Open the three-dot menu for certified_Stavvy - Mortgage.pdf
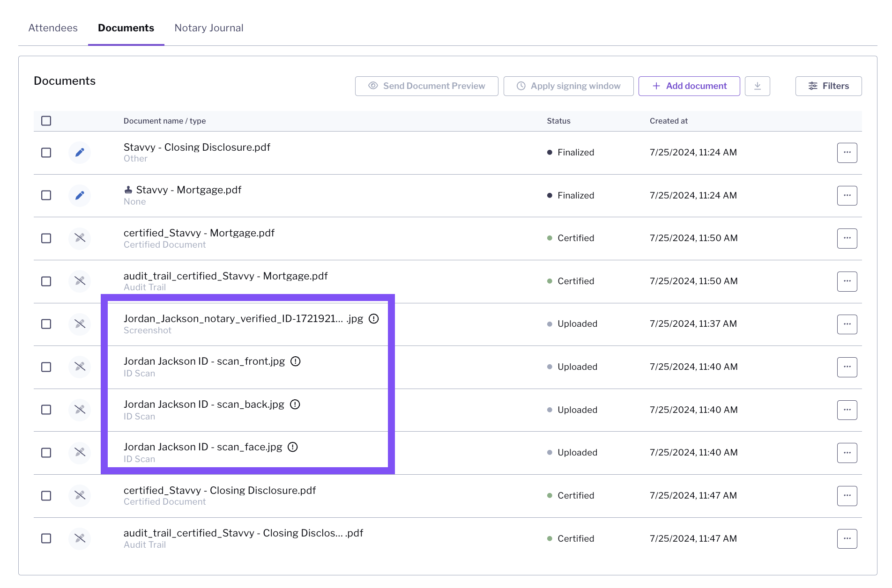Image resolution: width=892 pixels, height=588 pixels. [847, 238]
